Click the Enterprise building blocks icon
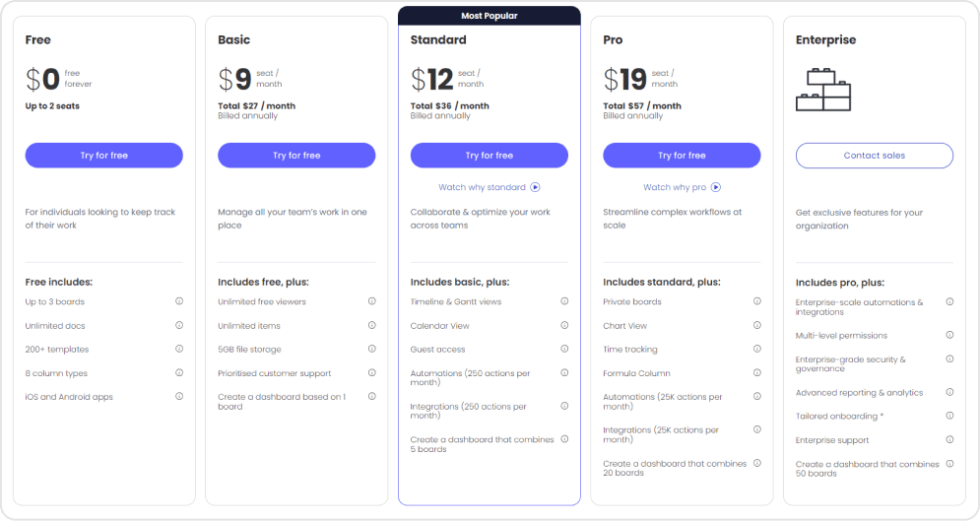The image size is (980, 521). pyautogui.click(x=823, y=90)
